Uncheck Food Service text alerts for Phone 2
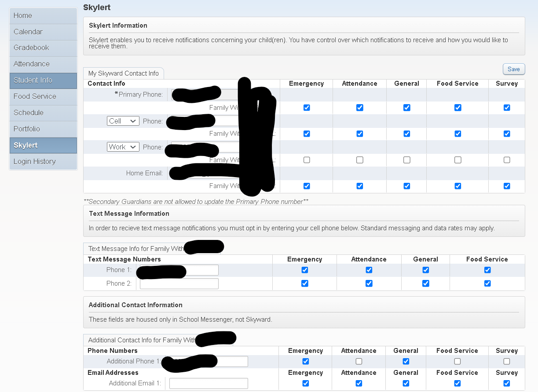538x392 pixels. [x=487, y=283]
